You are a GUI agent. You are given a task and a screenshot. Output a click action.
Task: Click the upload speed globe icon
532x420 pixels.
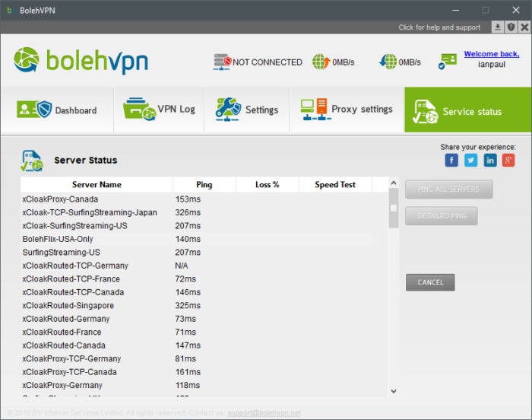click(x=321, y=62)
